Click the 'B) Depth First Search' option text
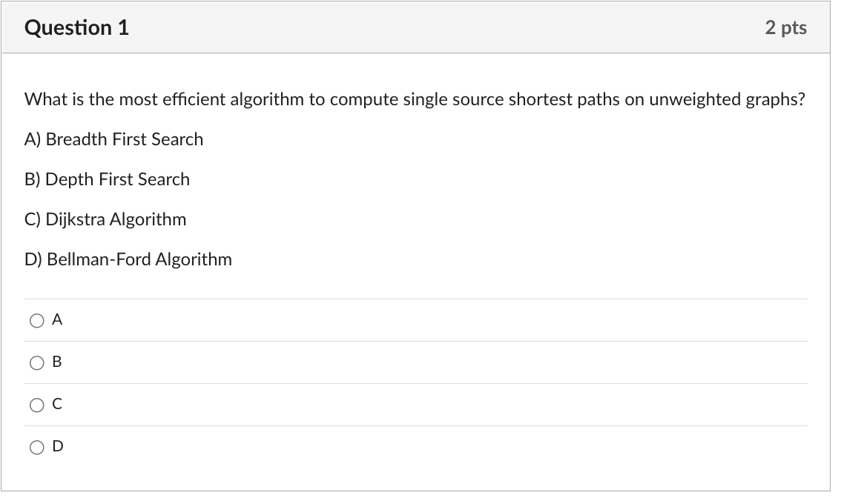 [x=107, y=179]
